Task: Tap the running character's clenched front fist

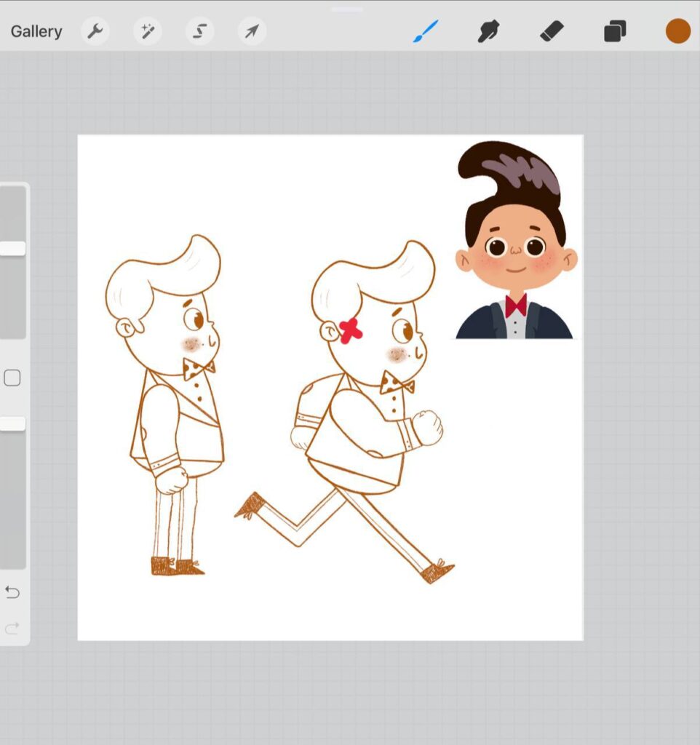Action: (428, 427)
